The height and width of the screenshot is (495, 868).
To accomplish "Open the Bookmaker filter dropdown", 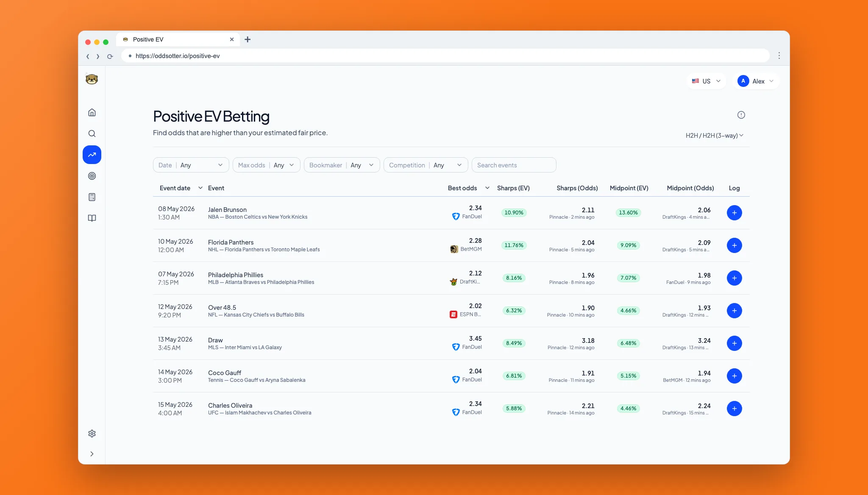I will tap(342, 165).
